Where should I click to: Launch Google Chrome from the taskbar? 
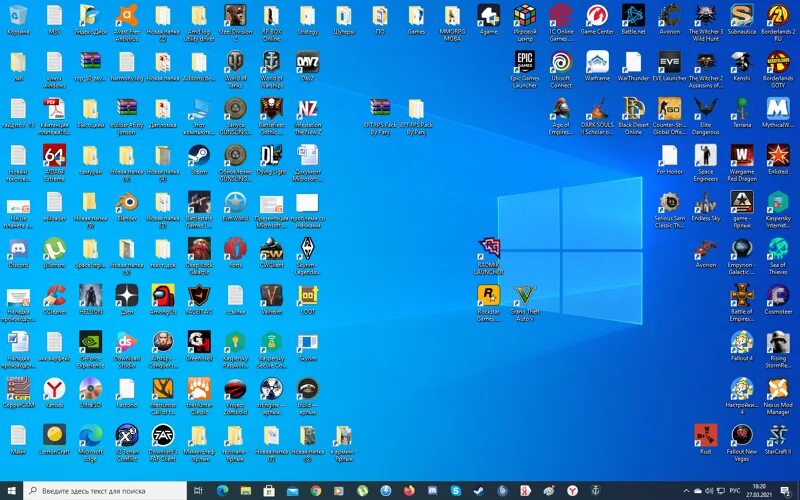click(316, 491)
